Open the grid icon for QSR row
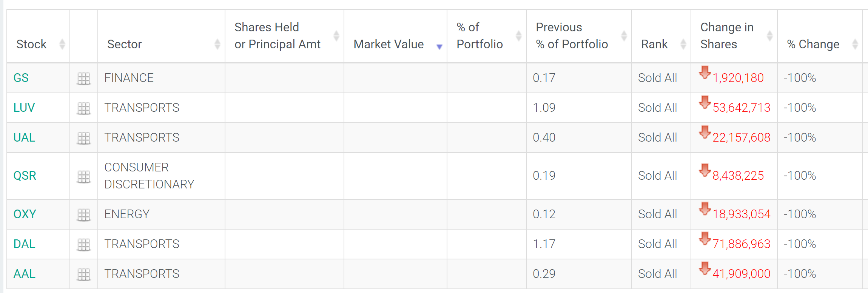 (x=84, y=176)
